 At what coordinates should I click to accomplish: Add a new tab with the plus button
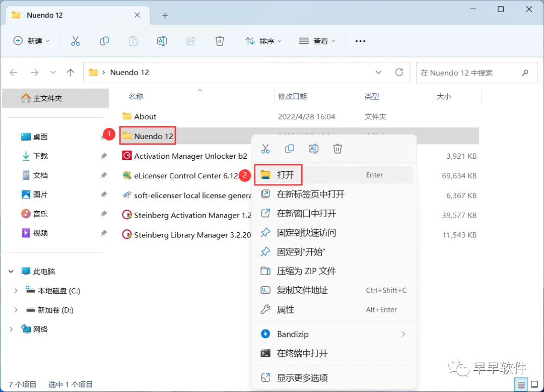pos(165,15)
